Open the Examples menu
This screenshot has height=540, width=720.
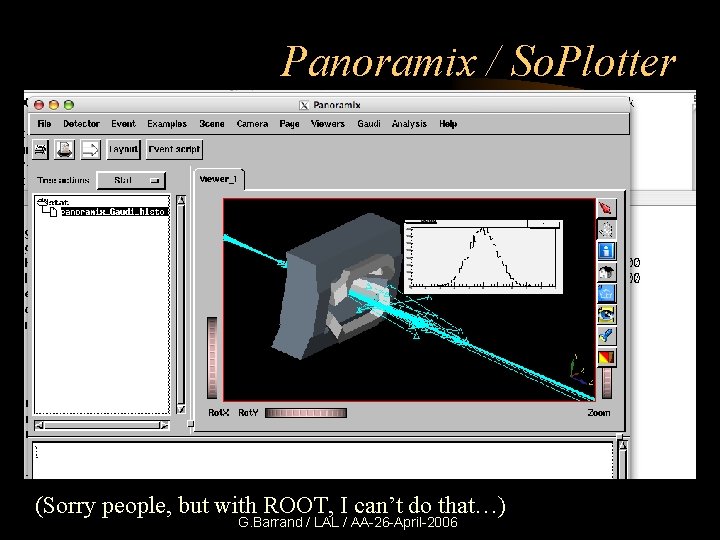coord(167,124)
